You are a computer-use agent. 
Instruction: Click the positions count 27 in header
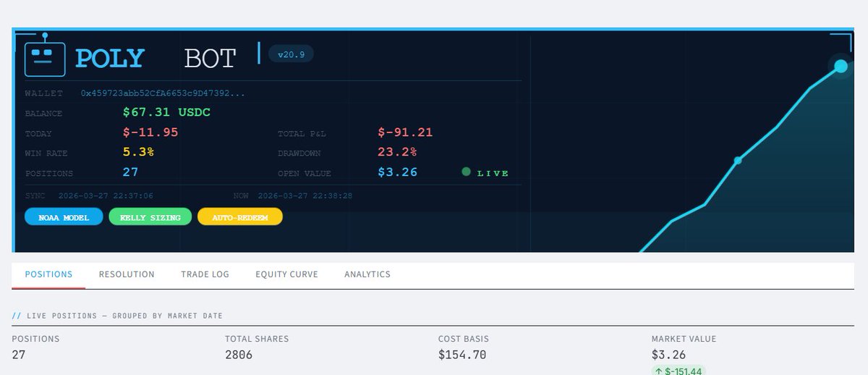point(130,172)
